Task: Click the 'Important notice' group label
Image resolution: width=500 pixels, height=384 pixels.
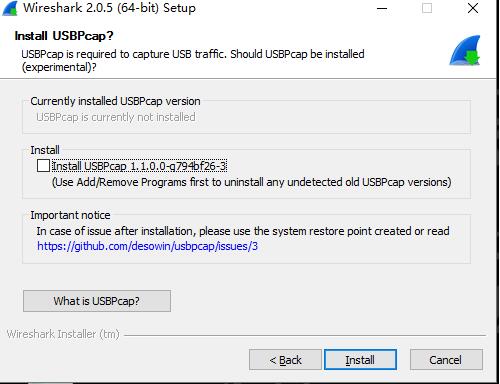Action: click(70, 215)
